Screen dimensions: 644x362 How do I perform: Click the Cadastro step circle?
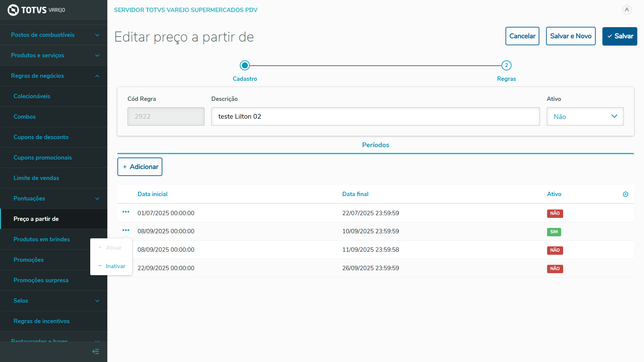(x=245, y=65)
